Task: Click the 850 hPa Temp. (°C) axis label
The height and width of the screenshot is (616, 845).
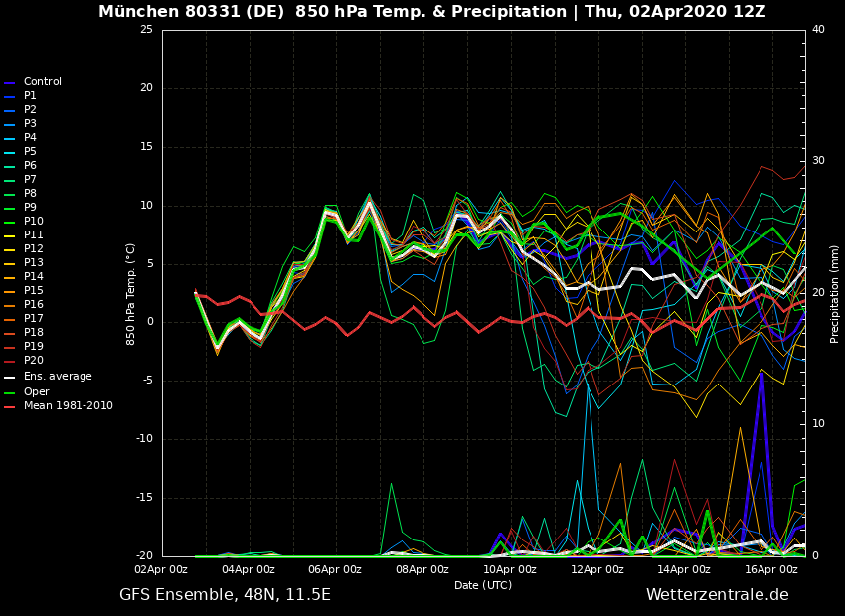Action: pos(131,294)
